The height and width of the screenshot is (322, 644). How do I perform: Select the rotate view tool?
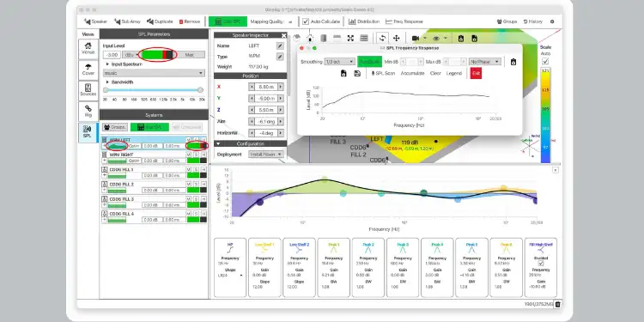(x=383, y=38)
